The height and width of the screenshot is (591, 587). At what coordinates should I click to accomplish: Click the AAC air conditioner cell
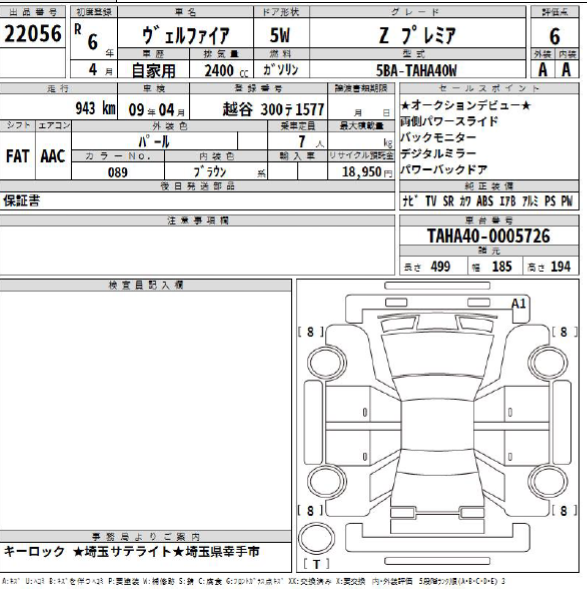coord(53,156)
